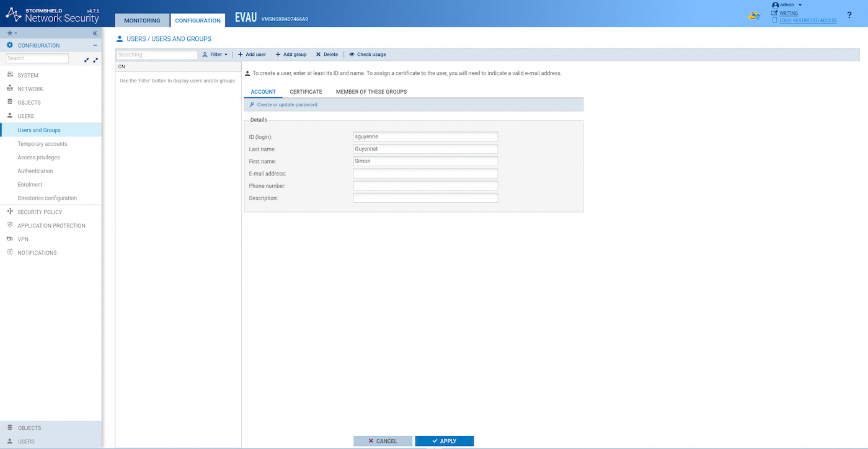Viewport: 868px width, 449px height.
Task: Click the key icon for password update
Action: [252, 105]
